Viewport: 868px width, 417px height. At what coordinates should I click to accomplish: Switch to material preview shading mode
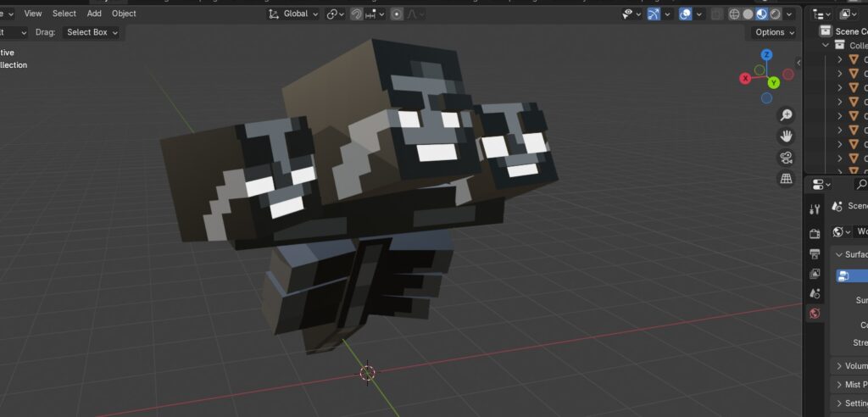pyautogui.click(x=761, y=14)
